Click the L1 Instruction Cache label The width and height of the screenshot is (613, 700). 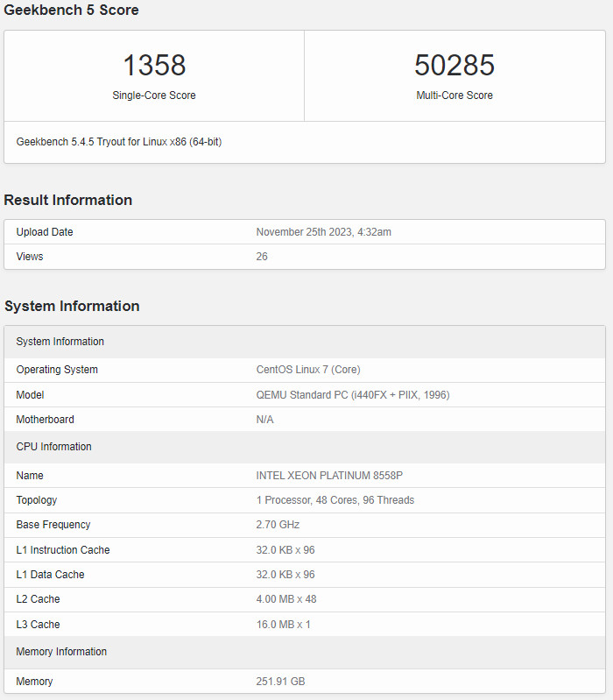click(63, 550)
